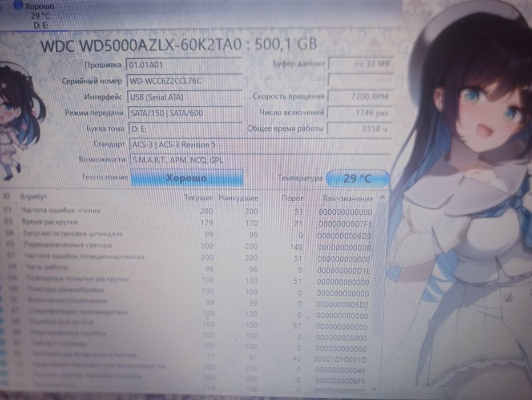Select the row Время раскрутки
The width and height of the screenshot is (532, 400).
pyautogui.click(x=188, y=222)
